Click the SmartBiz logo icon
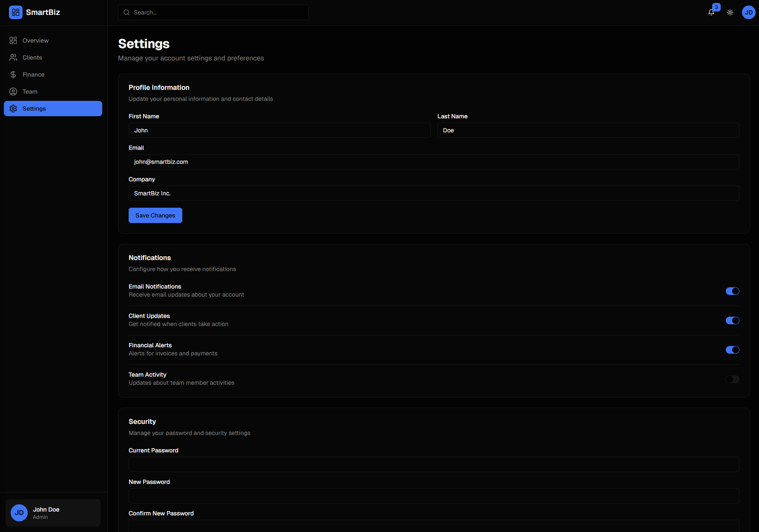This screenshot has width=759, height=532. click(x=16, y=12)
